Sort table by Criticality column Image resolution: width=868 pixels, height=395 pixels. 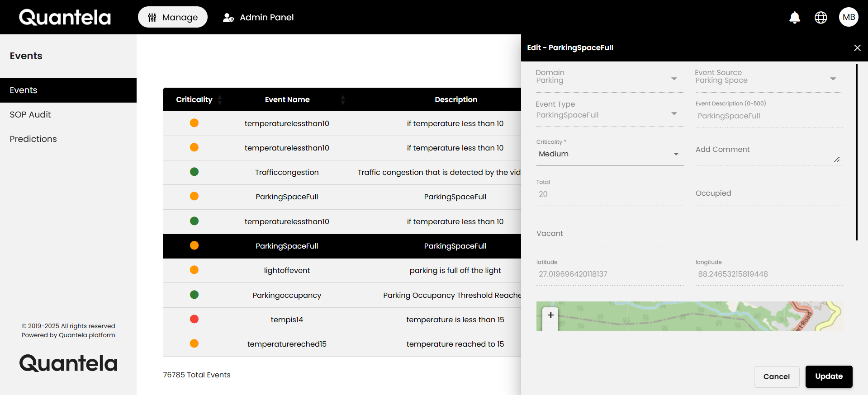click(x=220, y=100)
